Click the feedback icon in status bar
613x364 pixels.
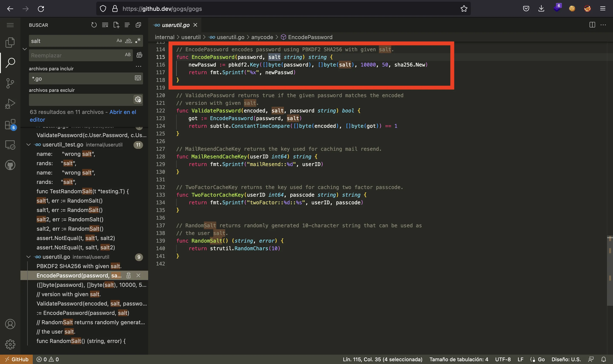[591, 359]
